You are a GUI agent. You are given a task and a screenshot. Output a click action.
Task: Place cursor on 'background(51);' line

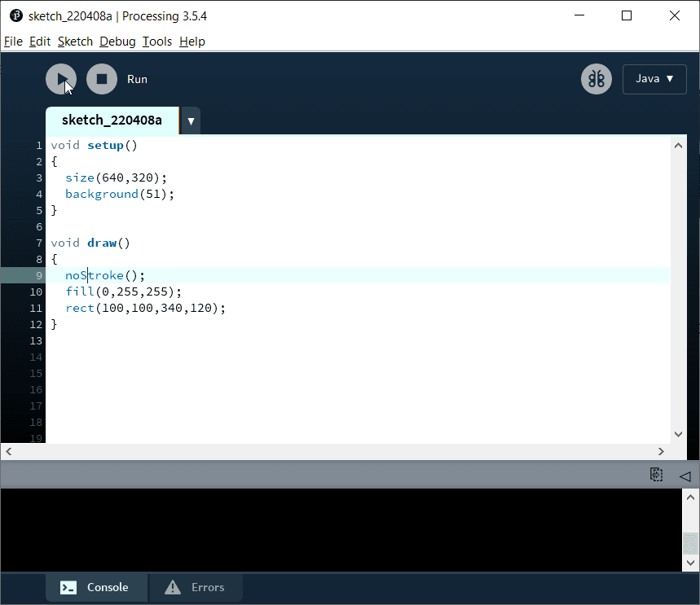(120, 194)
